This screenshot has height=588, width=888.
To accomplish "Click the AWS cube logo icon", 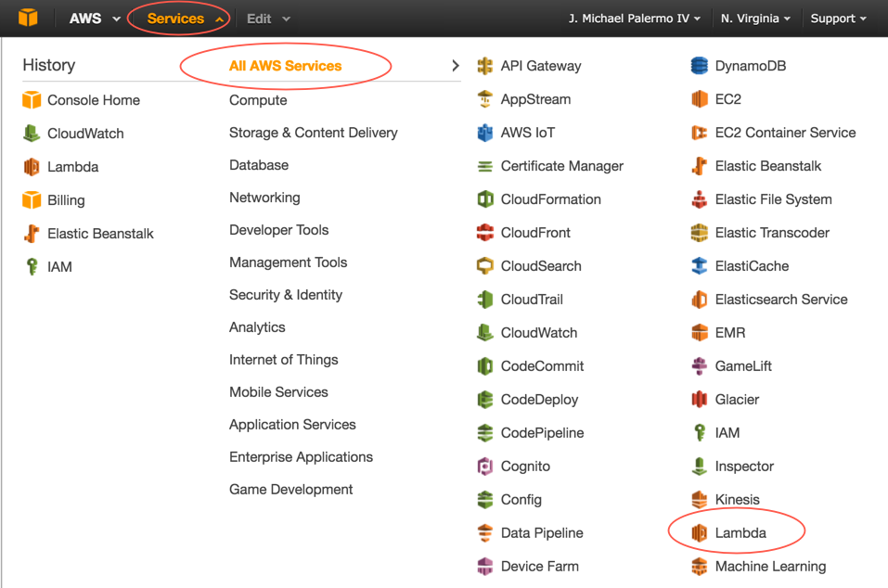I will point(28,18).
